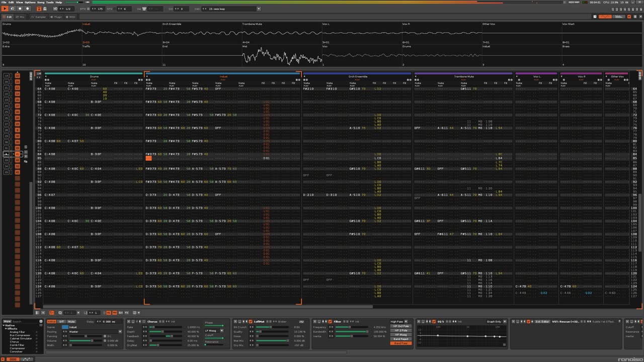Click the Renoise logo
Viewport: 644px width, 362px height.
[x=630, y=358]
